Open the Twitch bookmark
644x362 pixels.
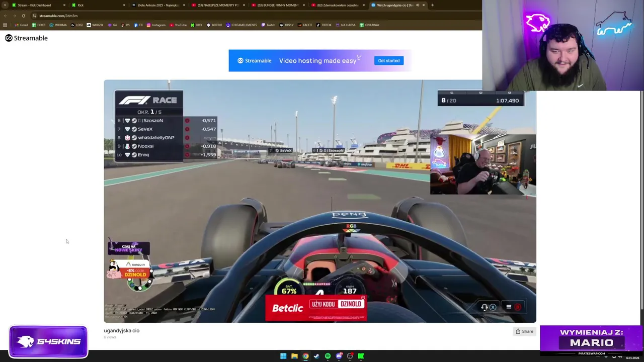pyautogui.click(x=268, y=25)
